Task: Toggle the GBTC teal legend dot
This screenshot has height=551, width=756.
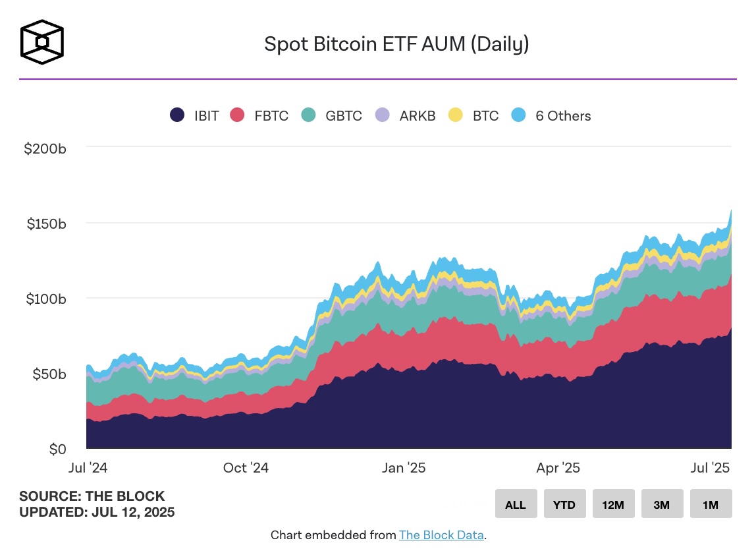Action: 309,115
